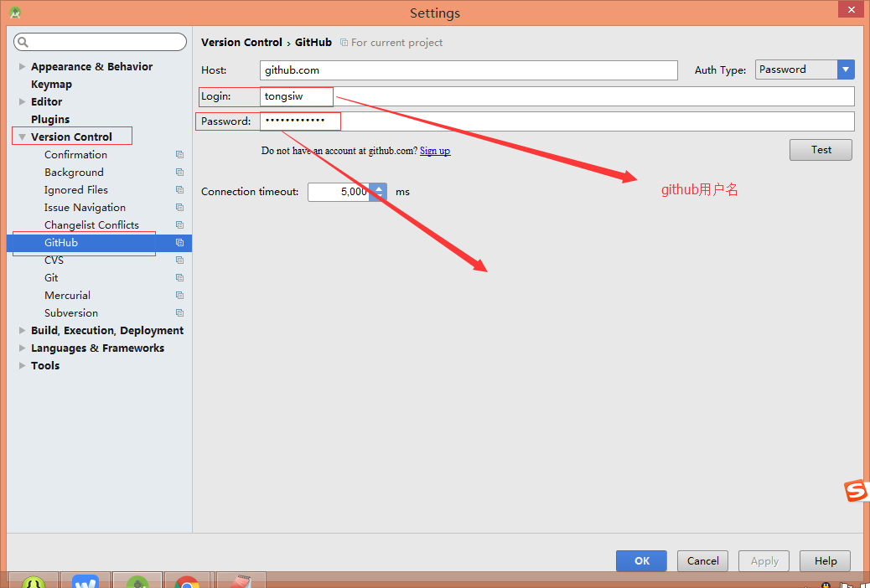Image resolution: width=870 pixels, height=588 pixels.
Task: Expand the Editor section arrow
Action: coord(22,101)
